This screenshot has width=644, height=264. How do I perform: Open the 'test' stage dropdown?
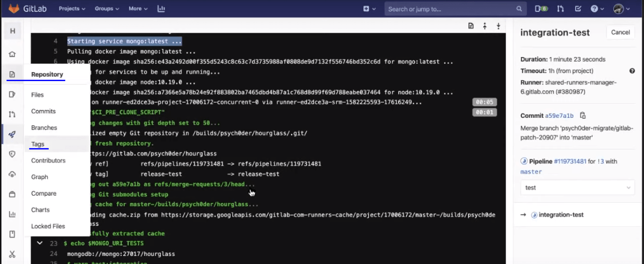point(578,188)
